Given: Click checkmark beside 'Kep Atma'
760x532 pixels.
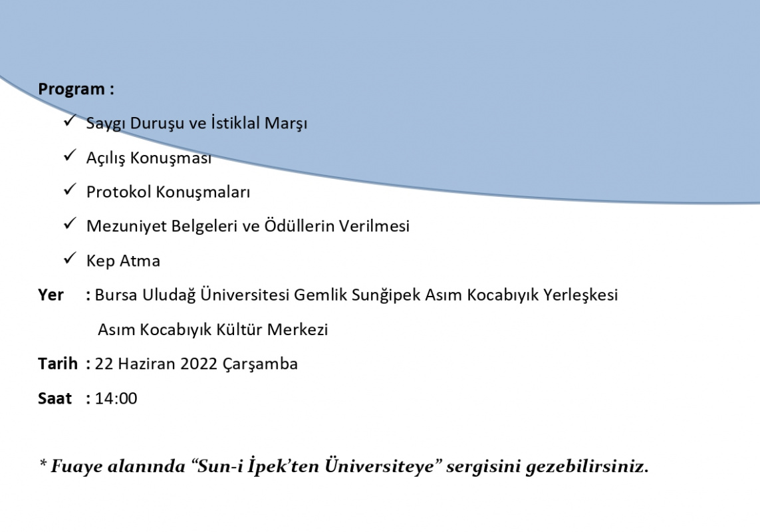Looking at the screenshot, I should (70, 258).
